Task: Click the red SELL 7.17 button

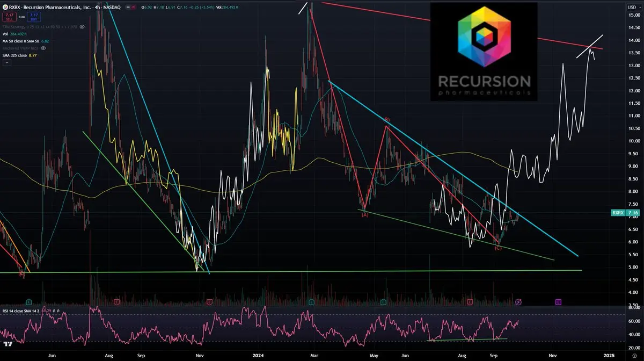Action: [x=10, y=17]
